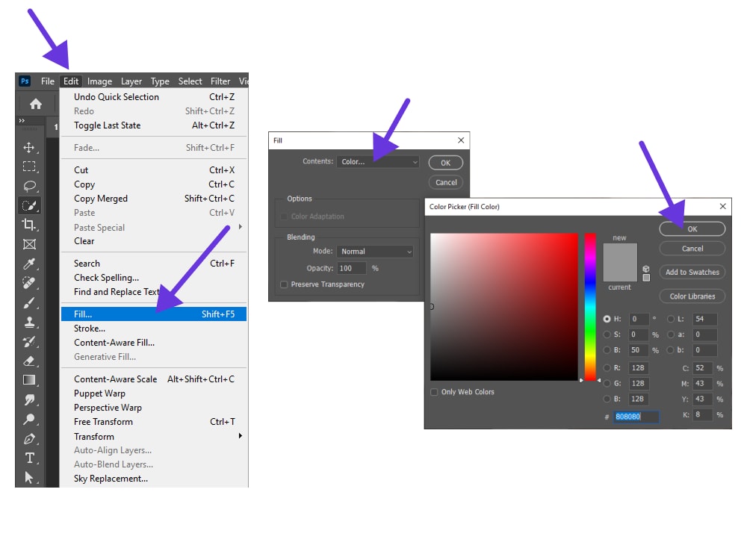Enable Only Web Colors checkbox
The height and width of the screenshot is (560, 747).
[x=434, y=392]
